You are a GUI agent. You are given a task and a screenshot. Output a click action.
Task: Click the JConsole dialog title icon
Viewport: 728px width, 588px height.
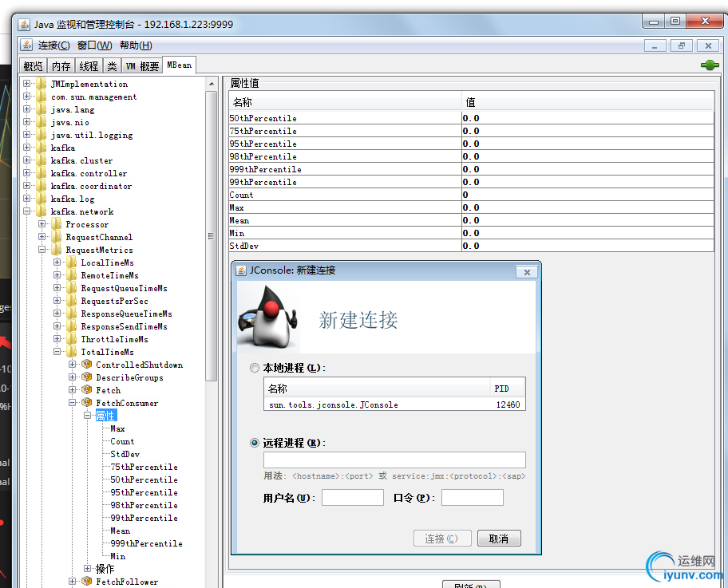(x=241, y=270)
